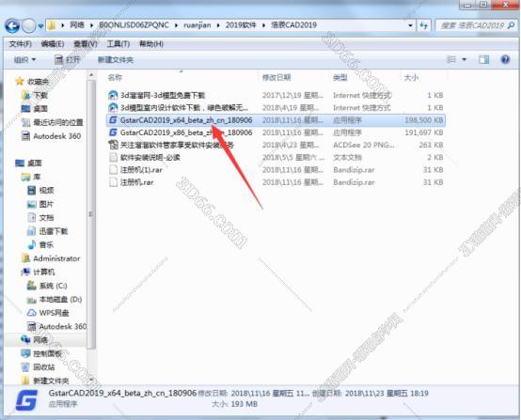
Task: Open the 工具(T) menu
Action: click(118, 44)
